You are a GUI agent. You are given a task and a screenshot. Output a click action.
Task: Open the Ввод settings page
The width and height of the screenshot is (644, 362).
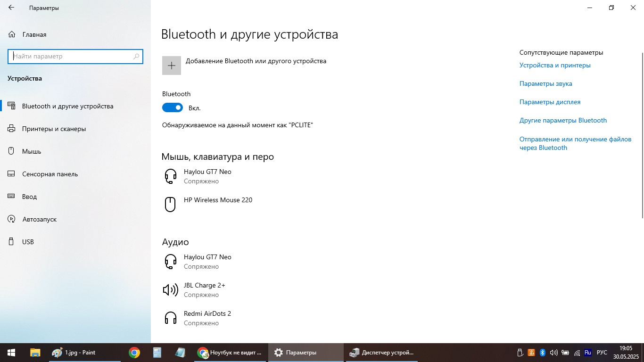point(75,197)
